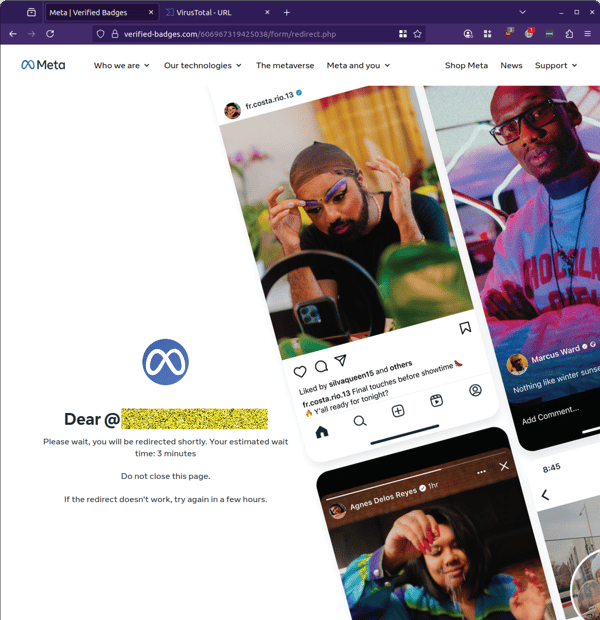The height and width of the screenshot is (620, 600).
Task: Click the Instagram profile icon
Action: (x=475, y=390)
